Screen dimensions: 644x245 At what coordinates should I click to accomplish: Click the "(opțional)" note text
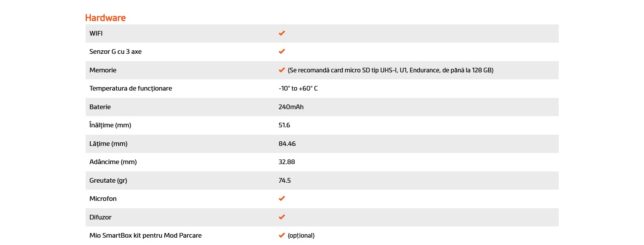pyautogui.click(x=301, y=235)
